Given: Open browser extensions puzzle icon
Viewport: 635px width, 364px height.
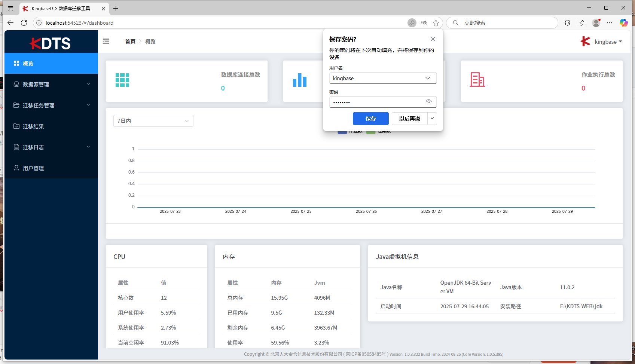Looking at the screenshot, I should point(567,23).
